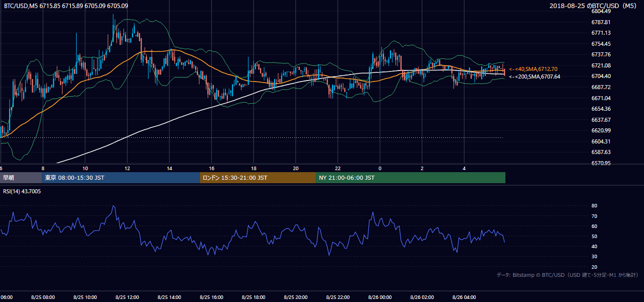Click the bottom date label 8/25 14:00

click(169, 297)
